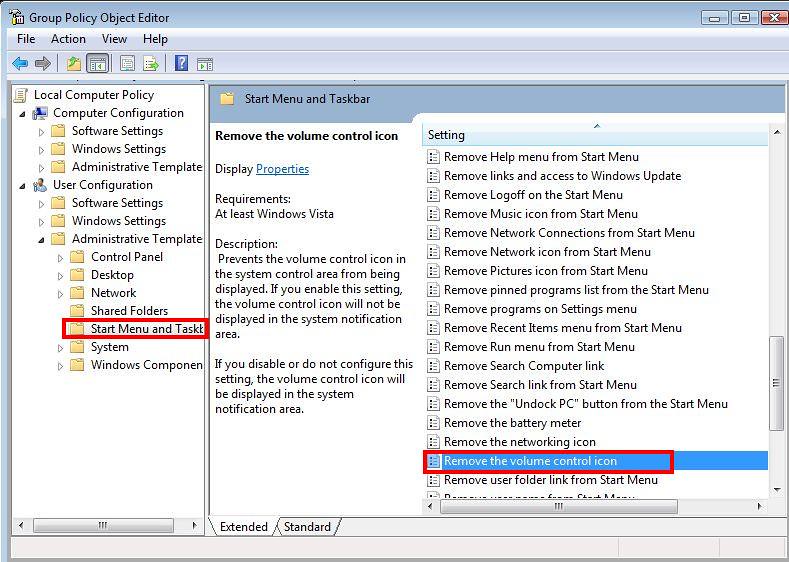Click the Local Computer Policy scroll icon
Image resolution: width=789 pixels, height=562 pixels.
point(21,95)
